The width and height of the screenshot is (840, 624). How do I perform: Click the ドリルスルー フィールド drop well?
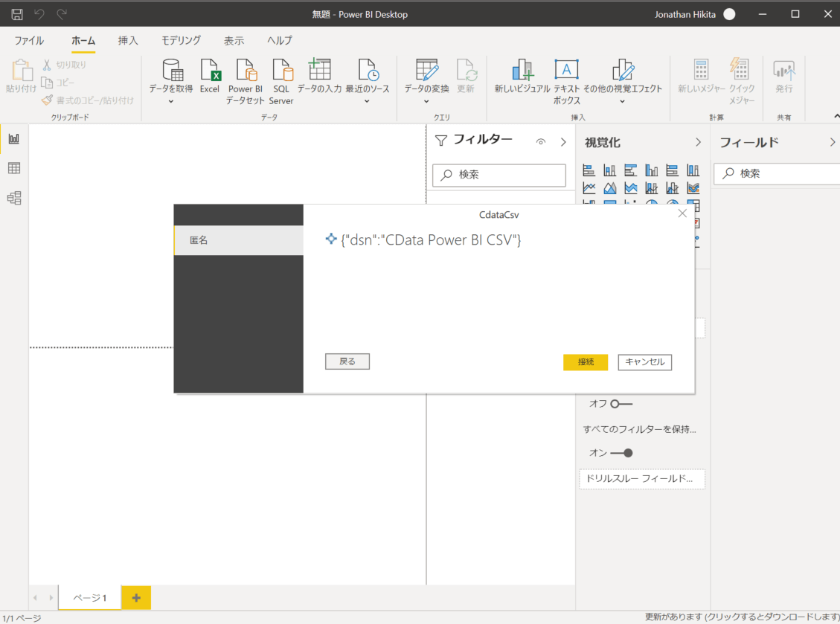point(642,479)
